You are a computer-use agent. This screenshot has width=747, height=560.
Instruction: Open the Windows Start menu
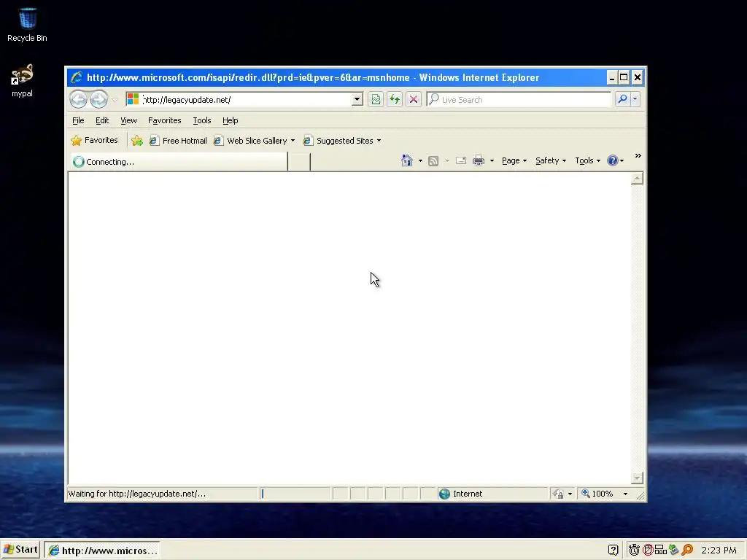(x=20, y=550)
